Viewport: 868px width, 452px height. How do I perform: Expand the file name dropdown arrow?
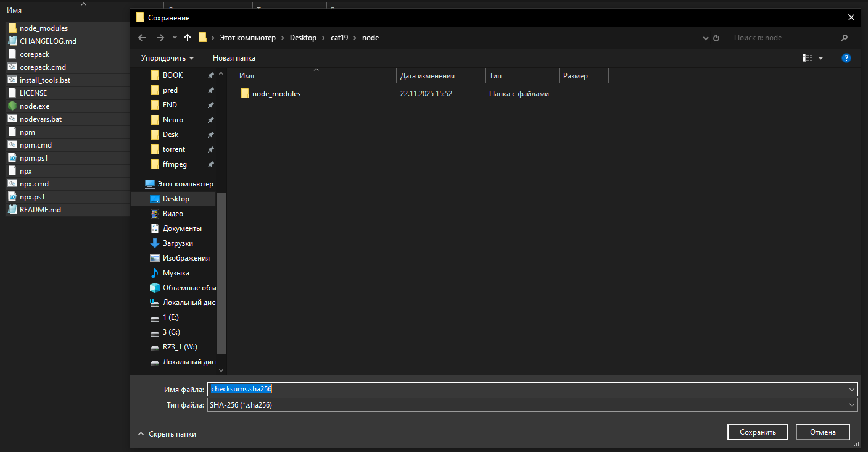[853, 389]
